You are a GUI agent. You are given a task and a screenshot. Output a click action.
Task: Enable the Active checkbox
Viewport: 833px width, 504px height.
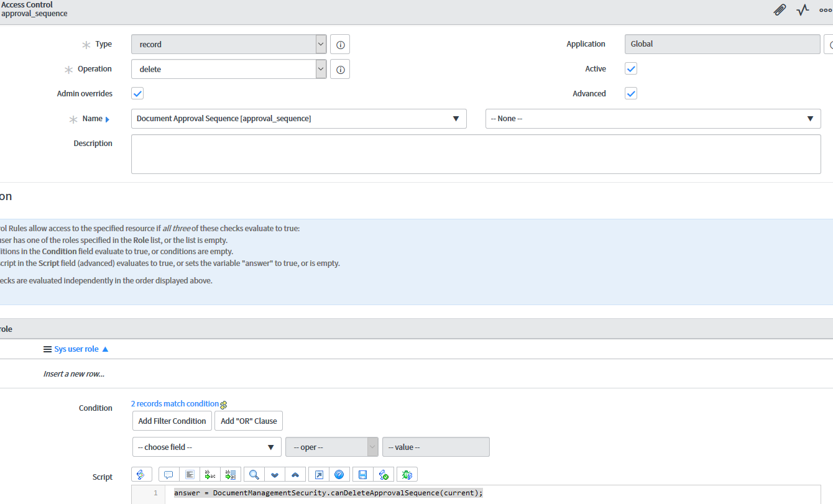coord(630,68)
